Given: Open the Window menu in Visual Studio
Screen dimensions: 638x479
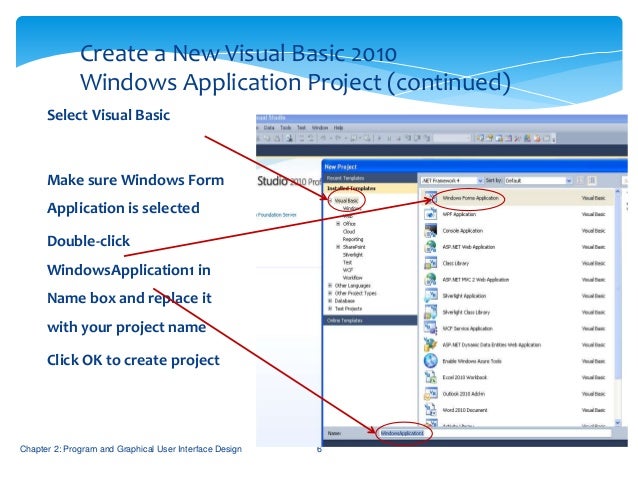Looking at the screenshot, I should 320,128.
